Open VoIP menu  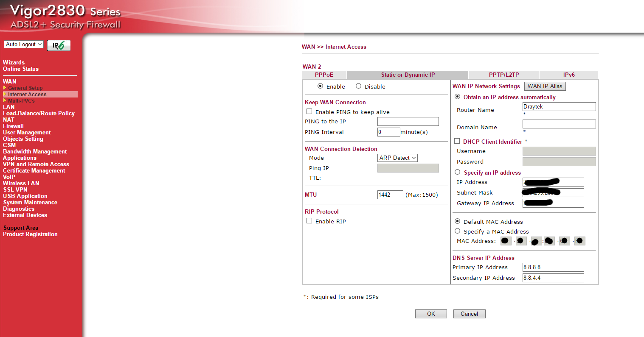[x=9, y=177]
